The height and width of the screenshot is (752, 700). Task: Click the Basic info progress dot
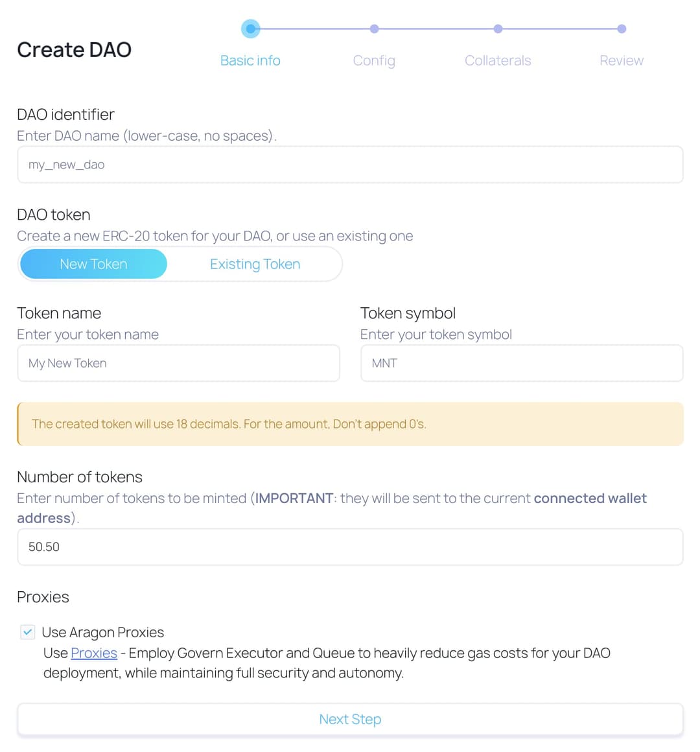coord(250,29)
